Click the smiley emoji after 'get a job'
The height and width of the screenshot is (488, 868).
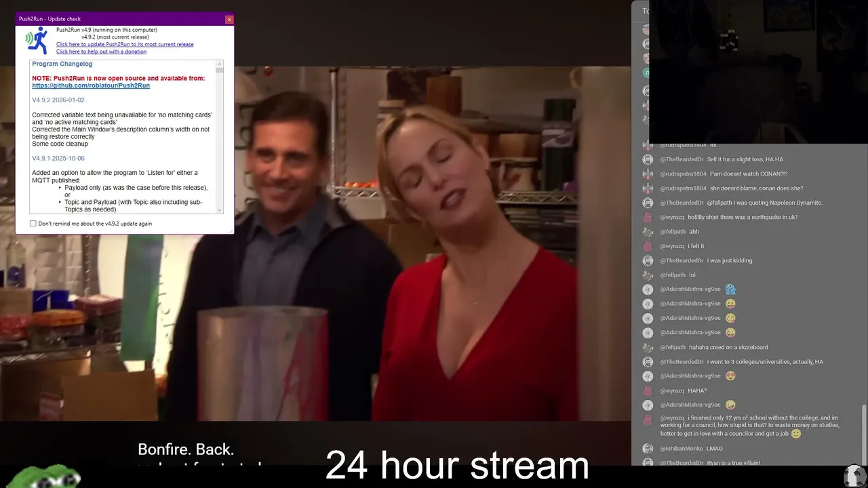[796, 434]
